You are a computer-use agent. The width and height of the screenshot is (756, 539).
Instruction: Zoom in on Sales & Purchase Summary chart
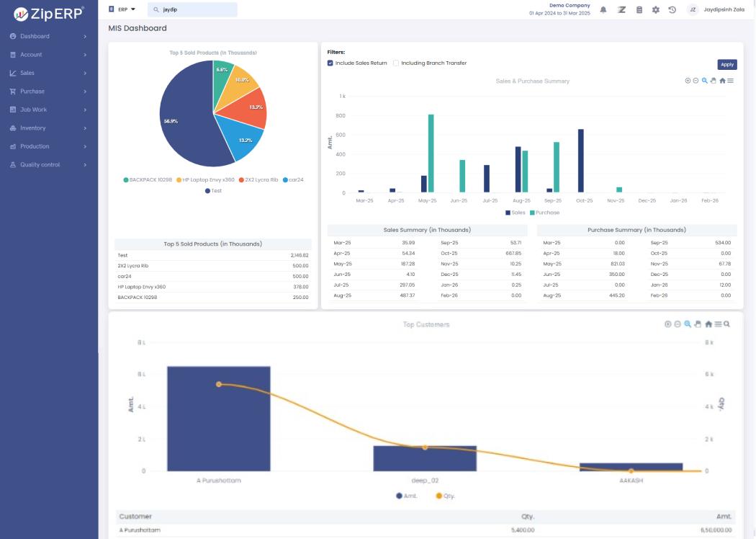tap(688, 81)
